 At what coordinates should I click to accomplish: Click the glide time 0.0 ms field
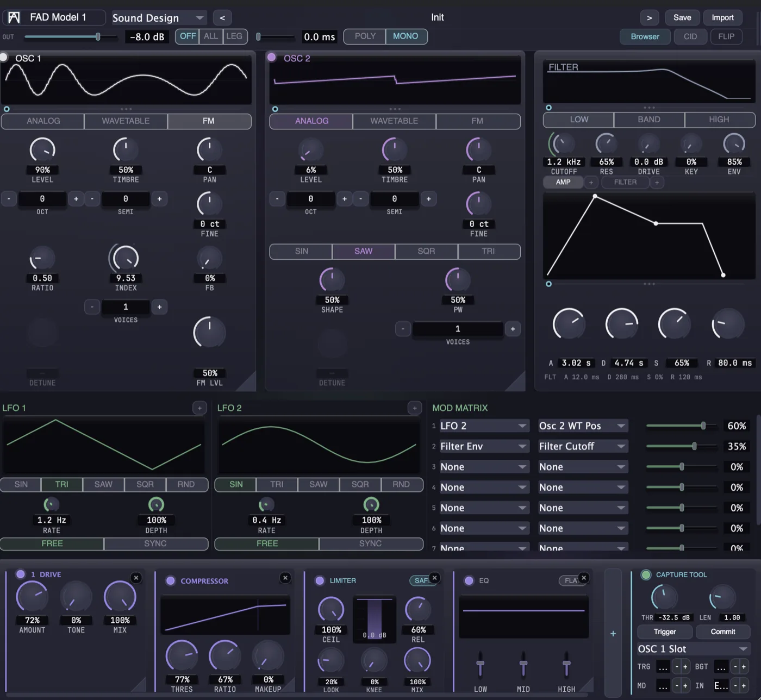319,37
